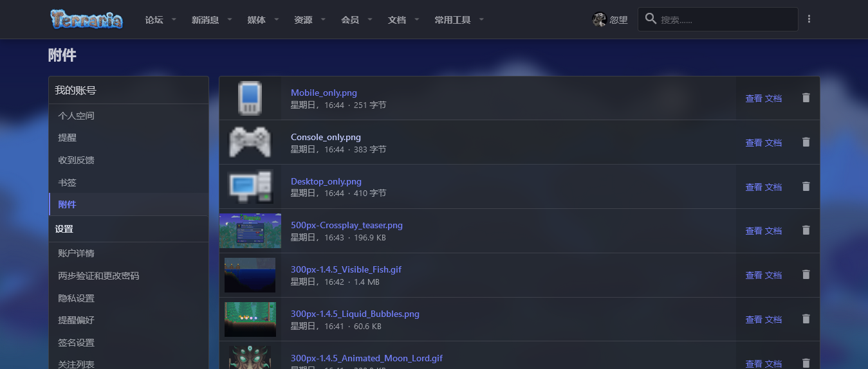Go to 书签 in the account sidebar
The image size is (868, 369).
point(67,183)
